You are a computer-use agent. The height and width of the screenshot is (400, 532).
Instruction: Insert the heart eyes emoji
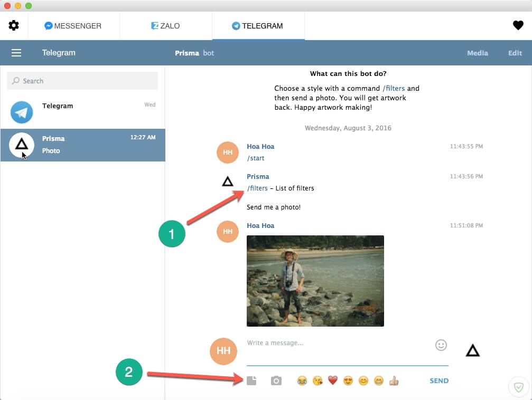coord(348,380)
